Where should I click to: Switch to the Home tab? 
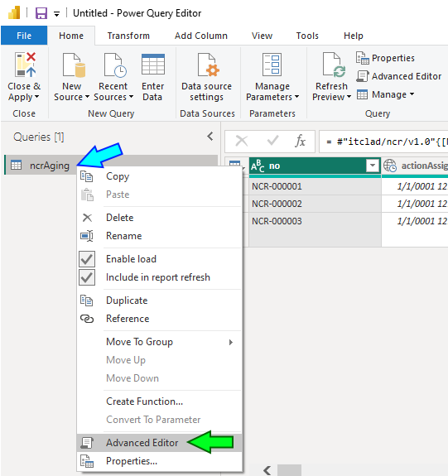click(x=71, y=36)
